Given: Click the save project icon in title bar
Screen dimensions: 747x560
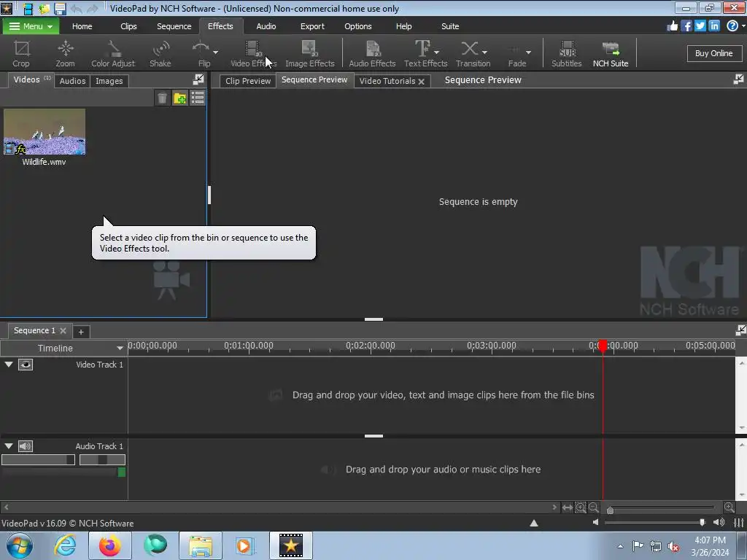Looking at the screenshot, I should click(x=60, y=9).
